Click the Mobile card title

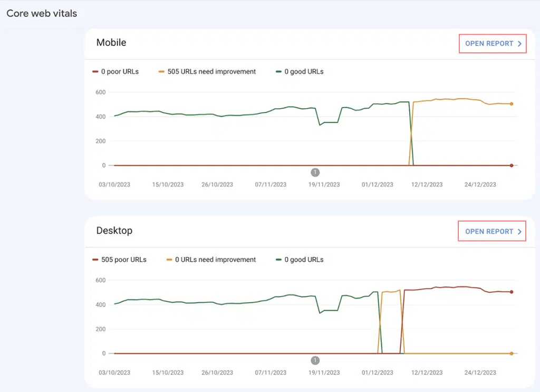click(x=111, y=42)
